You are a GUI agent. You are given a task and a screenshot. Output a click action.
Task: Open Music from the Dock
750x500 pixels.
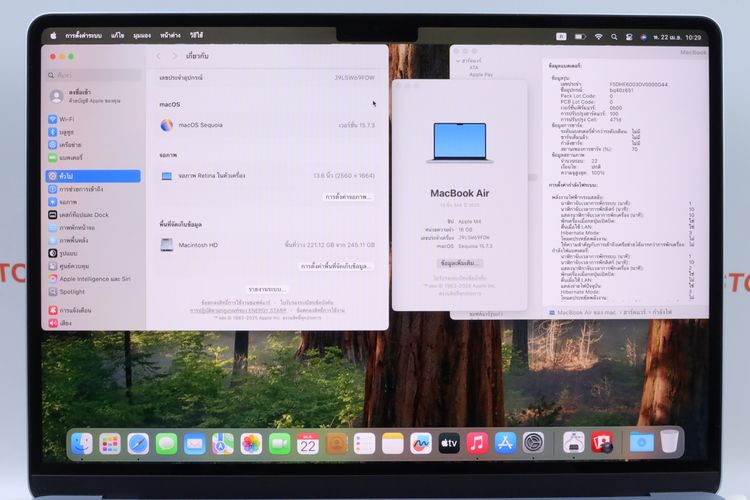pos(477,444)
